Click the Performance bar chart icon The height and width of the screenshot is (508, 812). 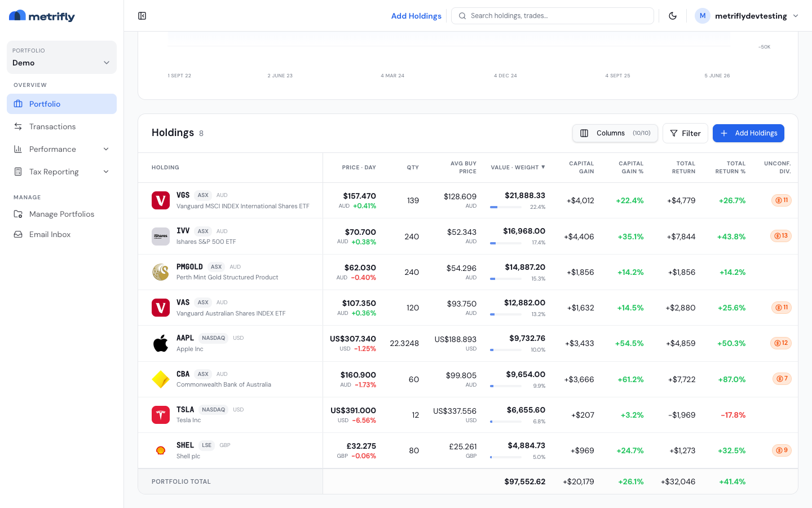tap(18, 149)
